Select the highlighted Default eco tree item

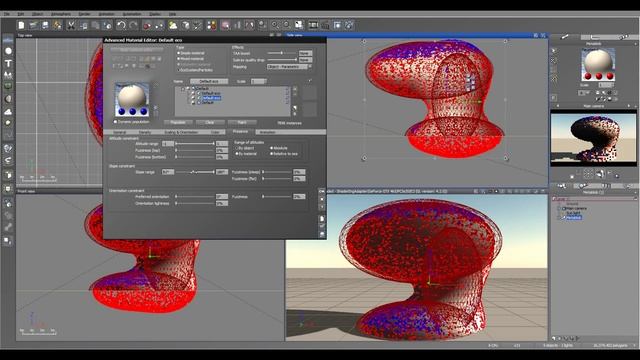tap(211, 98)
